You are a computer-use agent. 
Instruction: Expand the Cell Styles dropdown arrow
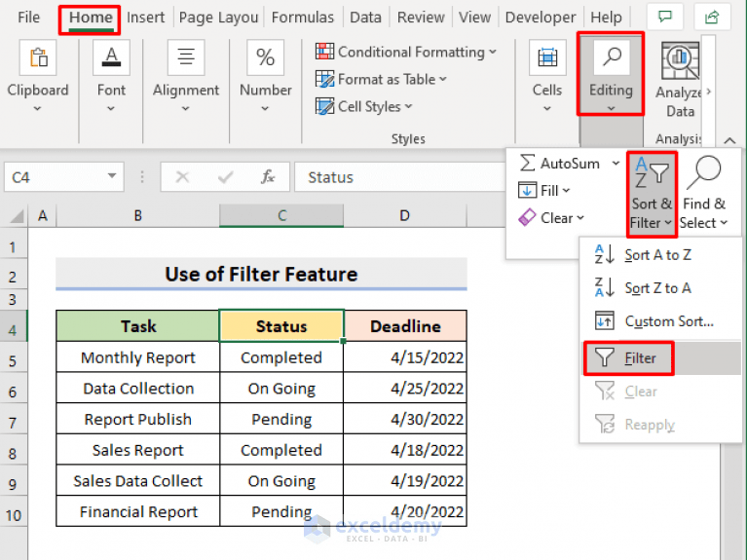[x=409, y=106]
